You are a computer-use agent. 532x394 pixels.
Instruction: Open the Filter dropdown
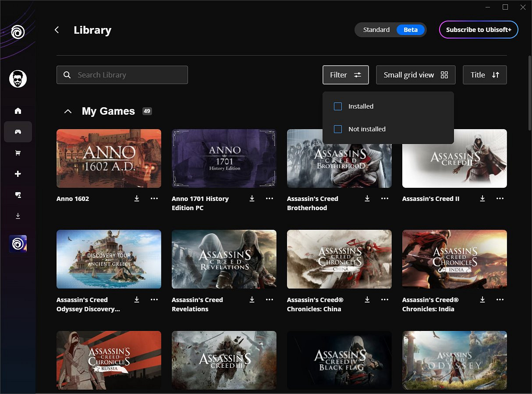tap(346, 75)
